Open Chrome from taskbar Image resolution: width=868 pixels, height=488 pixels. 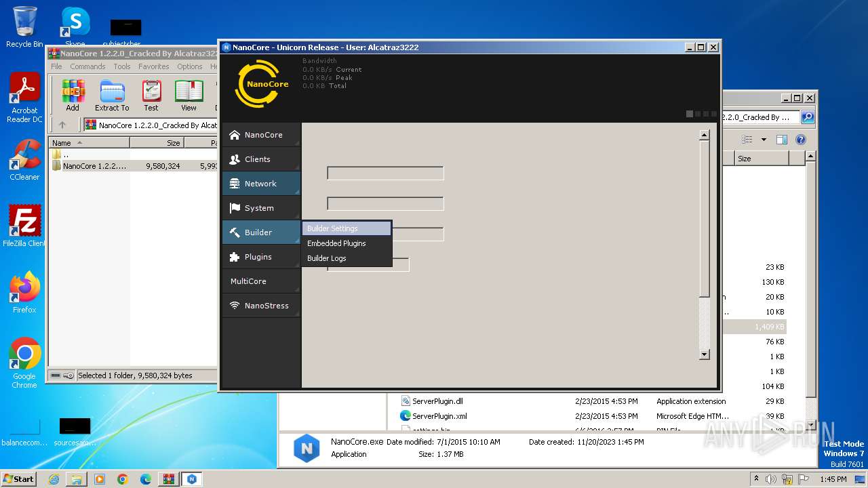click(123, 479)
